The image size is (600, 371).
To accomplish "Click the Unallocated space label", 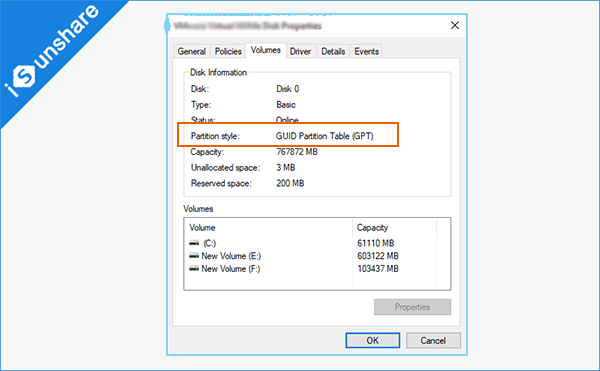I will 225,168.
